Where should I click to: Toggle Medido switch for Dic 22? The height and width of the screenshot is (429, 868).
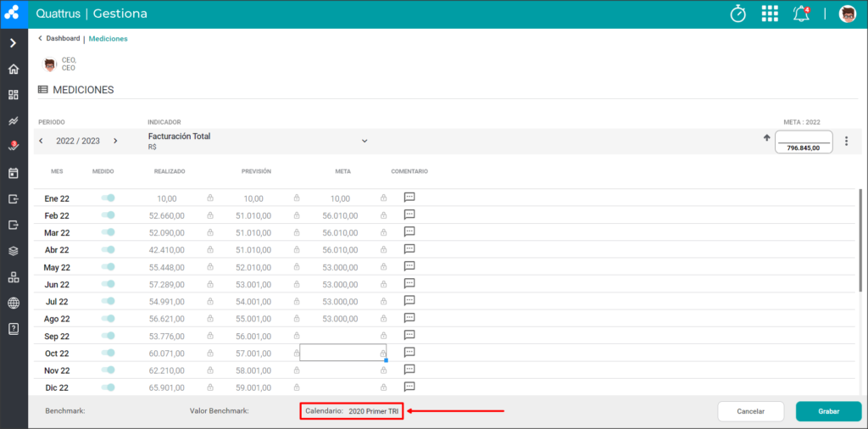click(108, 387)
